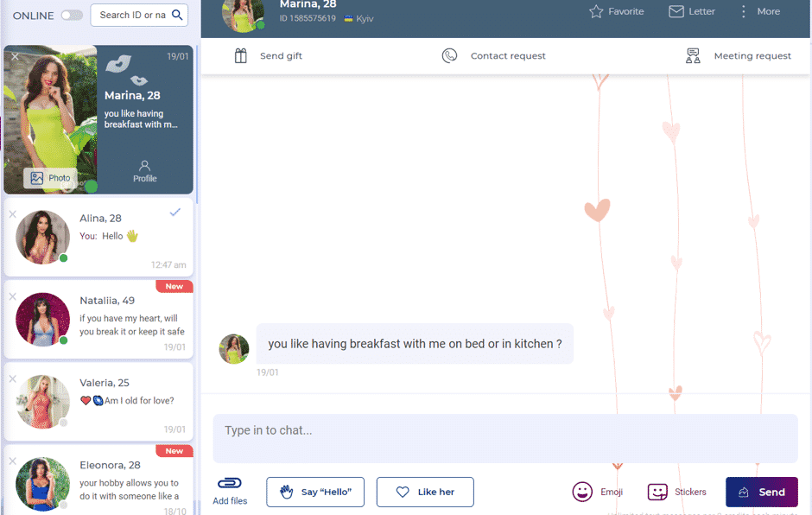Open Marina's Profile from the card

point(144,171)
